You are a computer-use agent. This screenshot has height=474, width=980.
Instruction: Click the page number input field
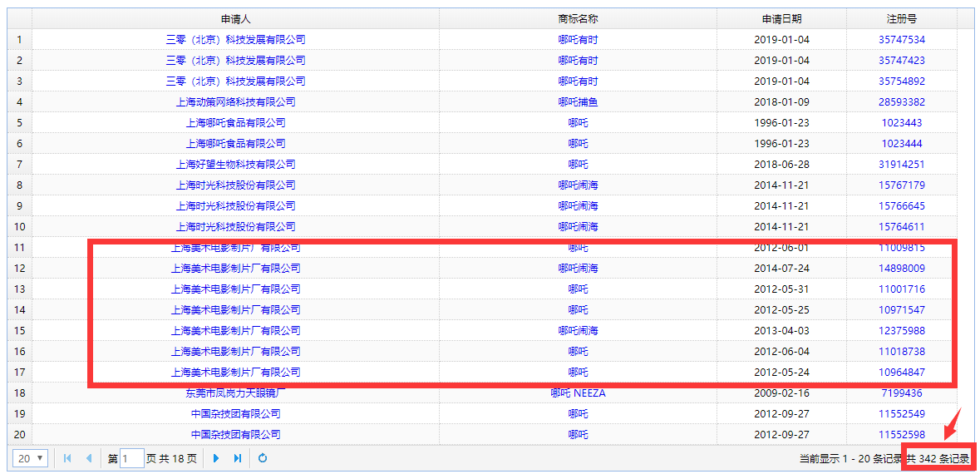(132, 458)
